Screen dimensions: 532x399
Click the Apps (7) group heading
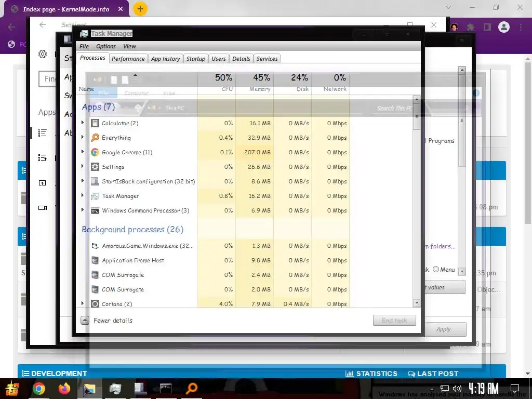[98, 107]
